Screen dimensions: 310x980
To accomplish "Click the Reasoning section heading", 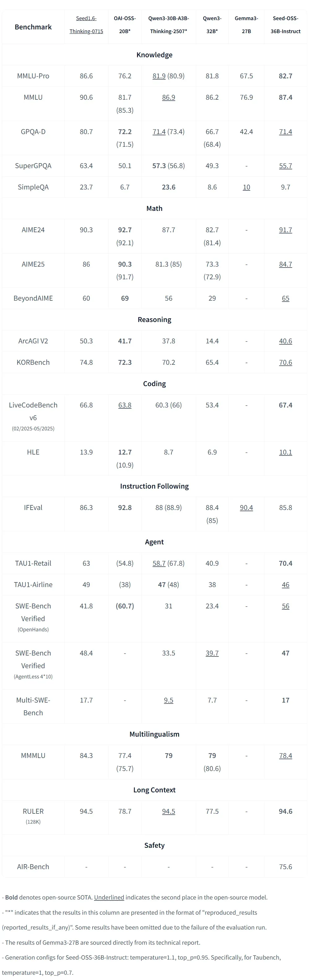I will 154,320.
